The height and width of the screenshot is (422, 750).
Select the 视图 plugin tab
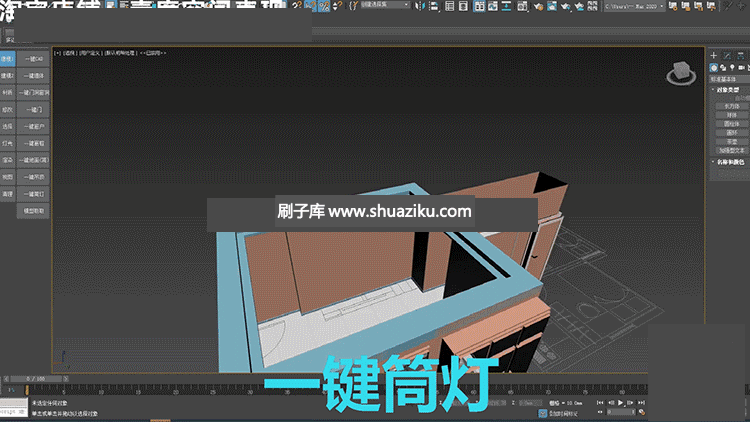coord(7,177)
